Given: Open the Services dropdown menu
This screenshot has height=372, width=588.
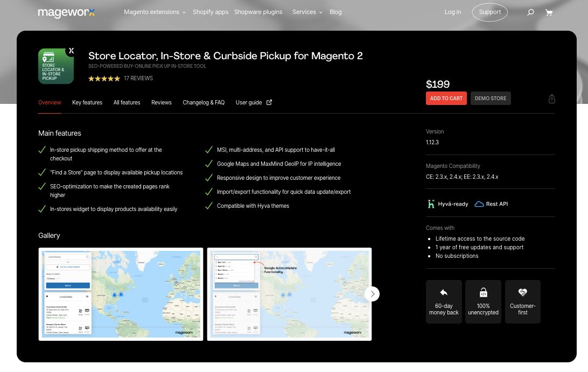Looking at the screenshot, I should pos(307,12).
